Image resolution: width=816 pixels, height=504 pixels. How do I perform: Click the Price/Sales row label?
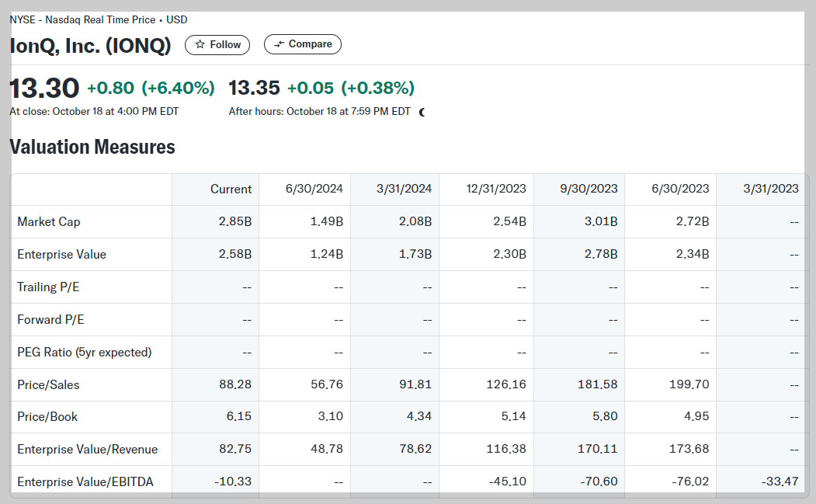point(48,384)
